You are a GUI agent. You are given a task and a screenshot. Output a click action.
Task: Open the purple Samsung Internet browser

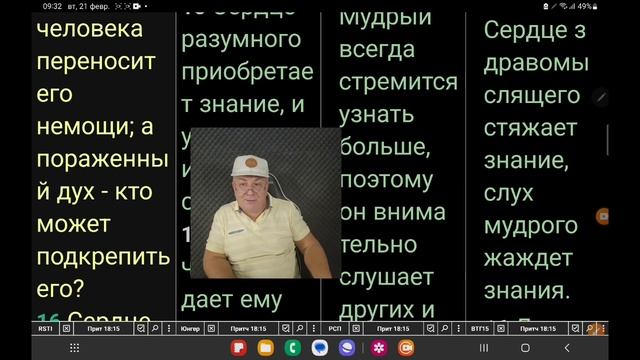(x=347, y=348)
